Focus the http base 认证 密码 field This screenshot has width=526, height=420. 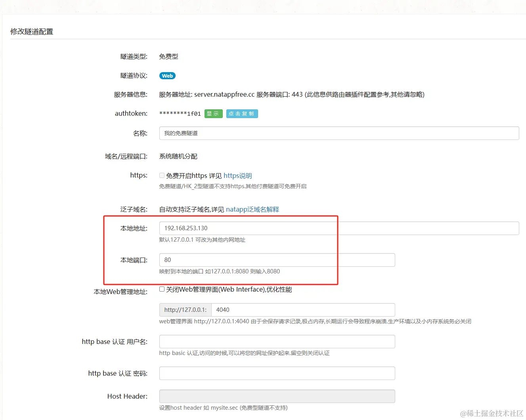[x=277, y=373]
